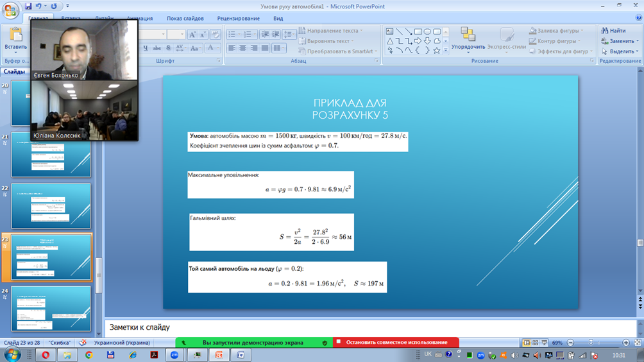Open Упорядочить arrange tool
Image resolution: width=644 pixels, height=362 pixels.
tap(468, 39)
